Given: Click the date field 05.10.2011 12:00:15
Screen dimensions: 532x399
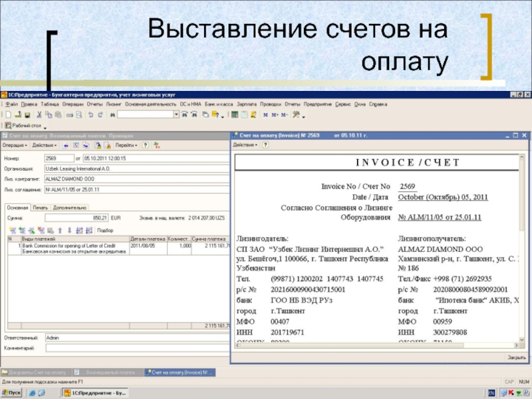Looking at the screenshot, I should point(156,158).
